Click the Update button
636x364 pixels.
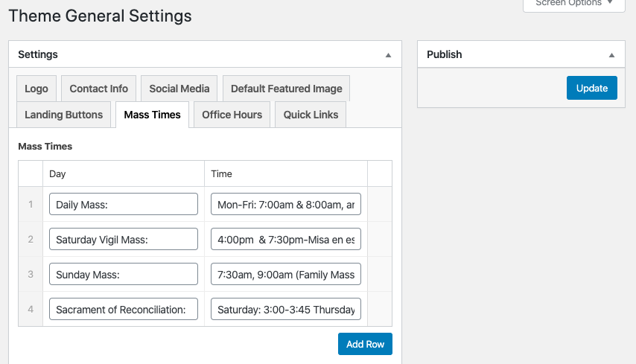pyautogui.click(x=592, y=88)
